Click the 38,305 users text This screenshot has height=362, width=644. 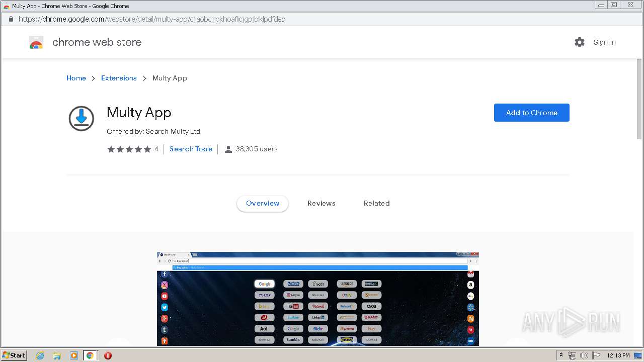pyautogui.click(x=257, y=149)
